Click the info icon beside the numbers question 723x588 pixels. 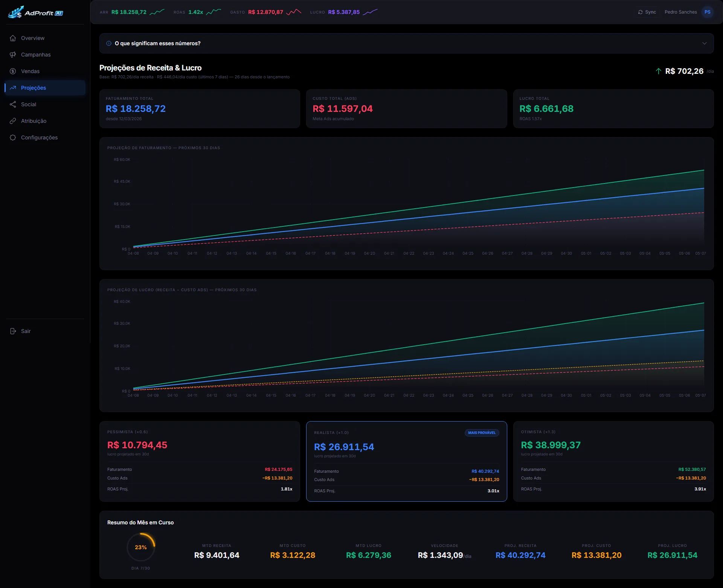click(109, 43)
